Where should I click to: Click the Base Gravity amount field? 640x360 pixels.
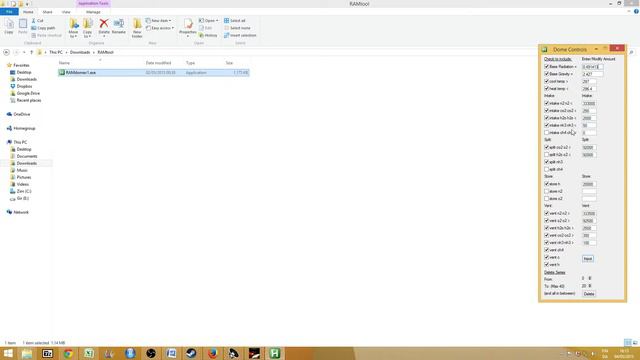pyautogui.click(x=592, y=74)
